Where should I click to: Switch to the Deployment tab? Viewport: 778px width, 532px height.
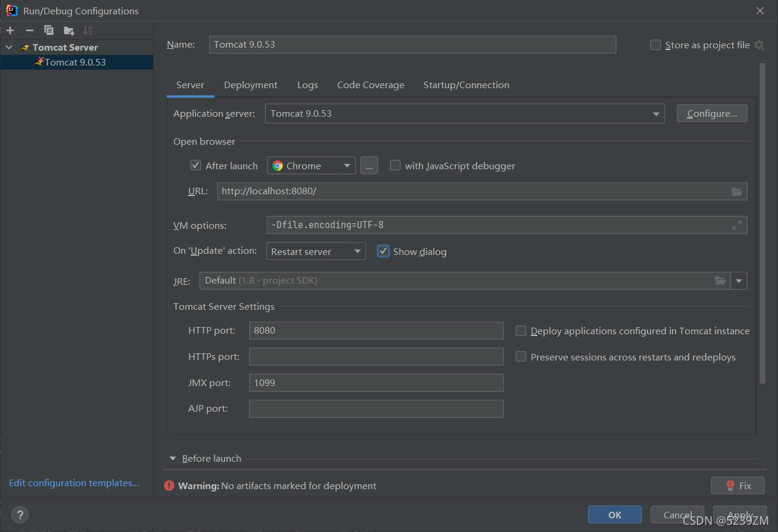251,85
